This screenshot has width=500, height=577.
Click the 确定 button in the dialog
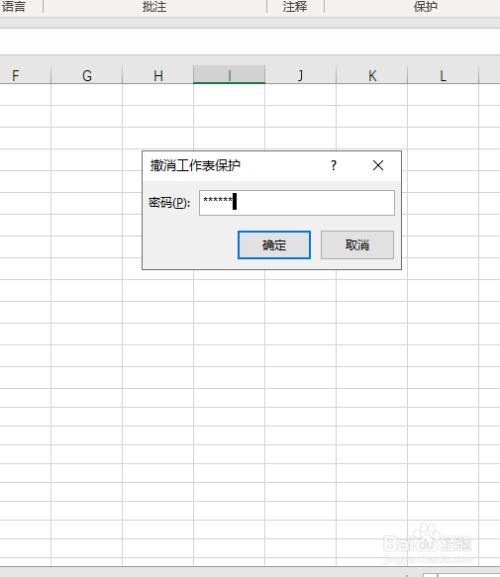click(274, 245)
